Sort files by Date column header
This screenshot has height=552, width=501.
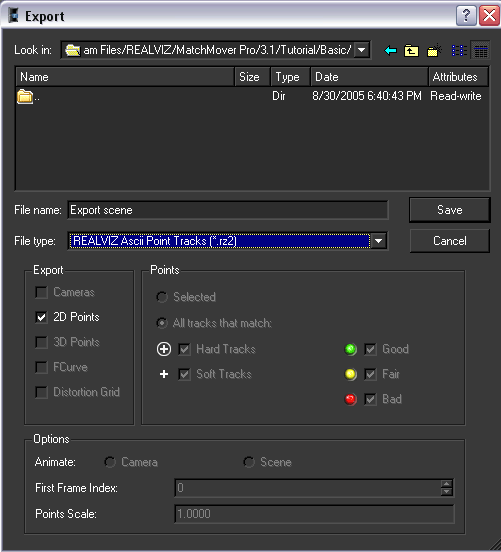pyautogui.click(x=369, y=77)
